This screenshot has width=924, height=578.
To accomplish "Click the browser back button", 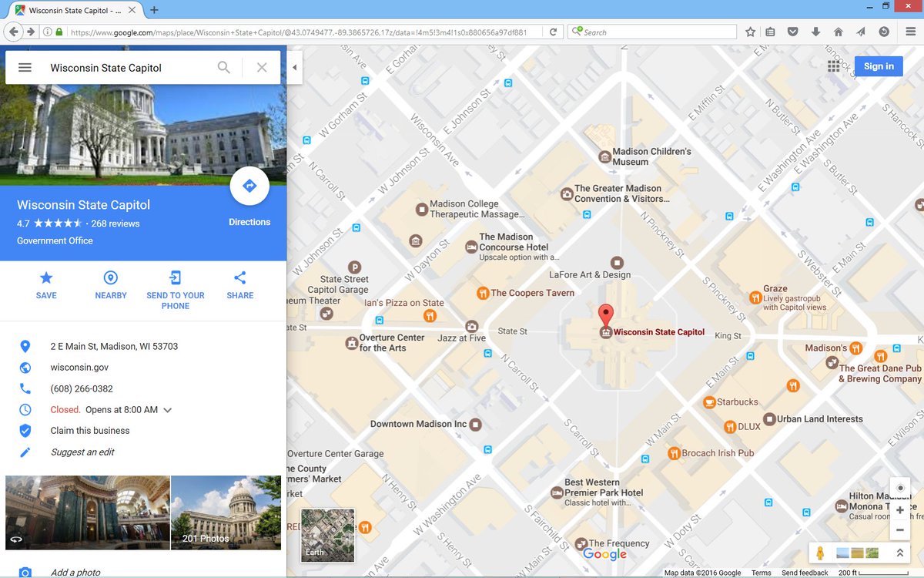I will pyautogui.click(x=13, y=32).
